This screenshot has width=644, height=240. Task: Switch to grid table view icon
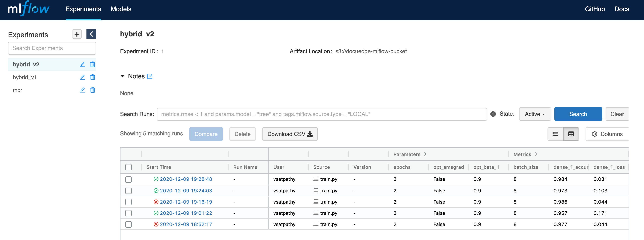tap(571, 134)
